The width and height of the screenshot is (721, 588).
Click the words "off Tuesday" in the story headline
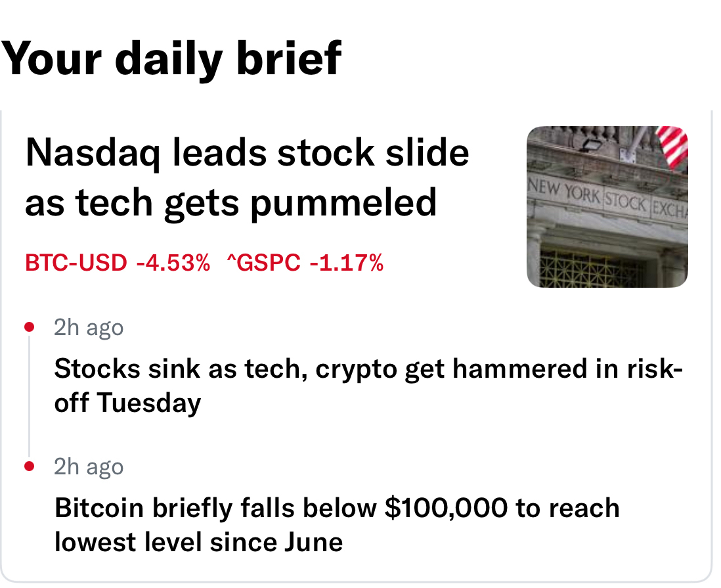127,403
